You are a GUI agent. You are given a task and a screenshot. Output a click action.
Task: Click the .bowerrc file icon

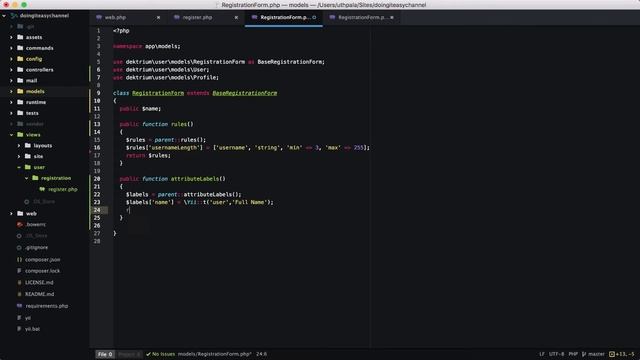pyautogui.click(x=20, y=224)
